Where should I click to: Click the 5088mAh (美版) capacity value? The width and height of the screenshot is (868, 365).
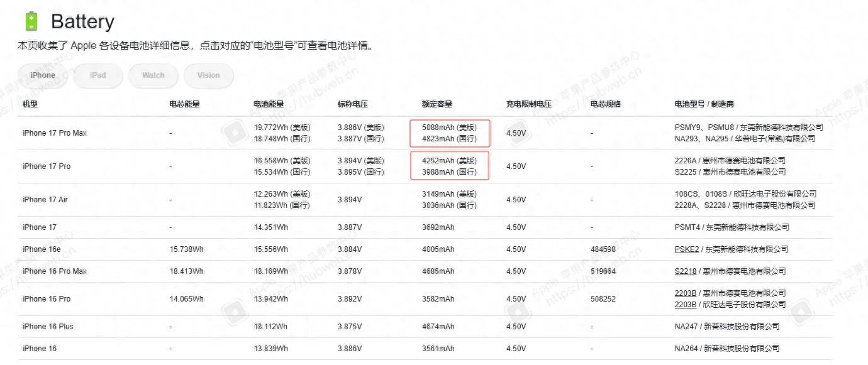tap(449, 128)
